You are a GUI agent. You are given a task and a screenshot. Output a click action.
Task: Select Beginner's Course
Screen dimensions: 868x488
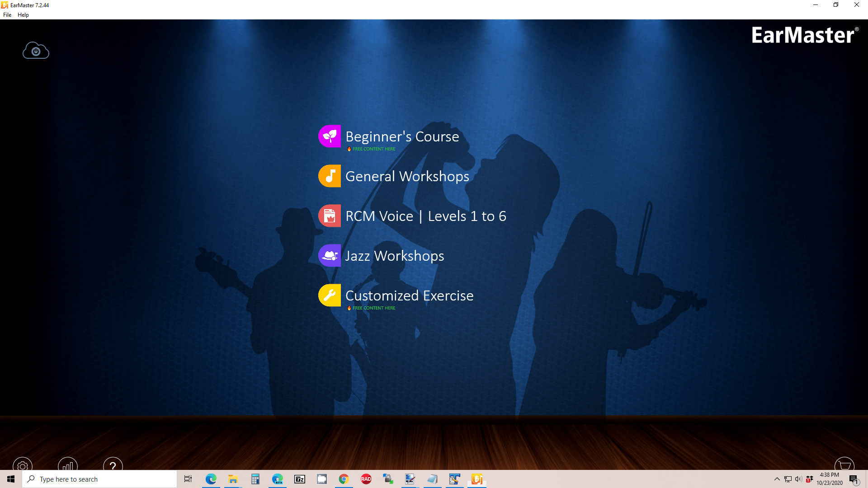coord(402,136)
